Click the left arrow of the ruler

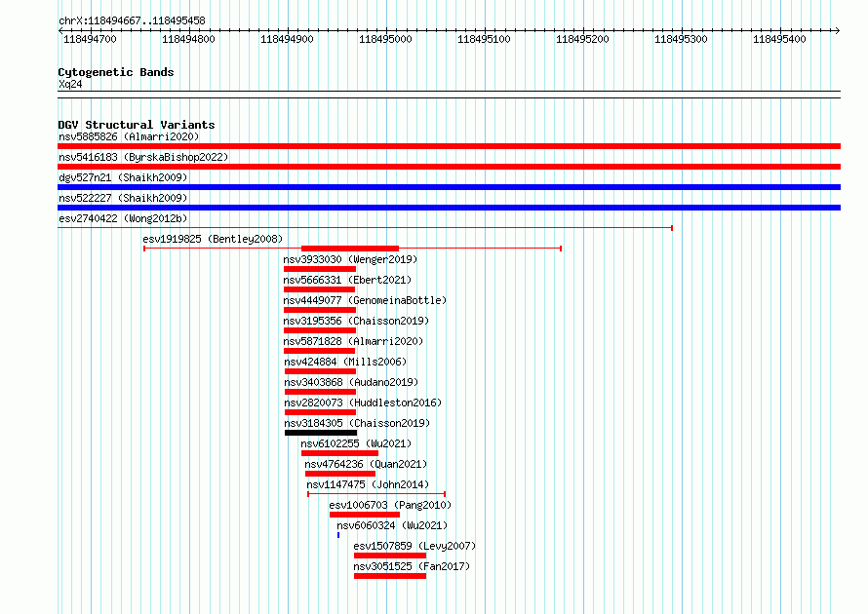[60, 31]
